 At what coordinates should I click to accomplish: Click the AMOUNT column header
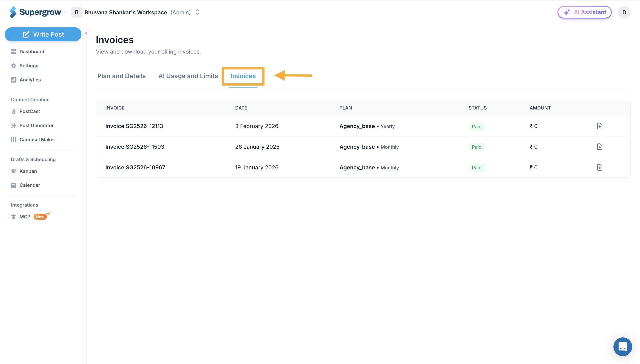[x=540, y=108]
